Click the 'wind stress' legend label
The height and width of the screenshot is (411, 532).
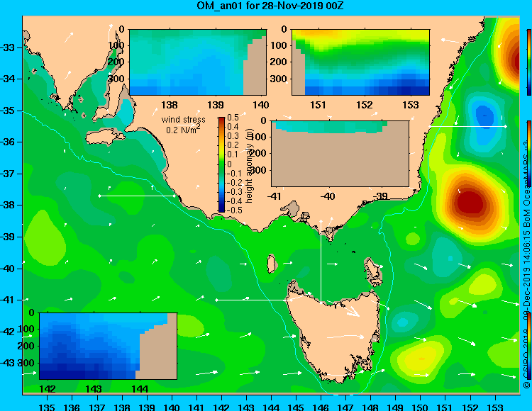coord(183,120)
